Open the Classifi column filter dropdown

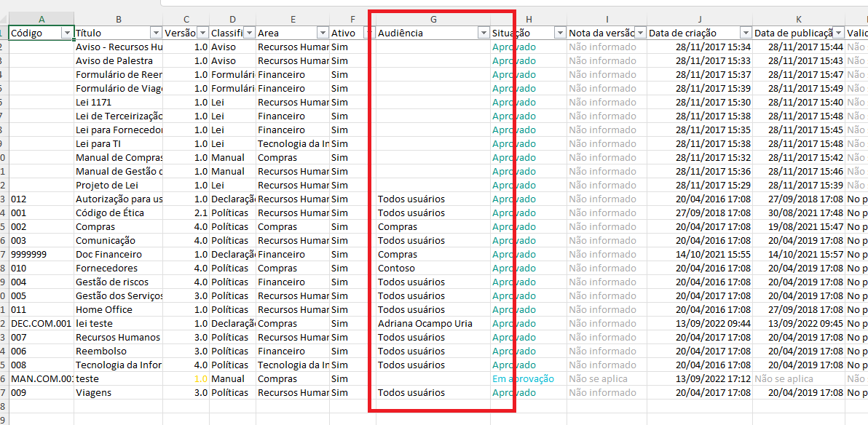click(x=249, y=33)
